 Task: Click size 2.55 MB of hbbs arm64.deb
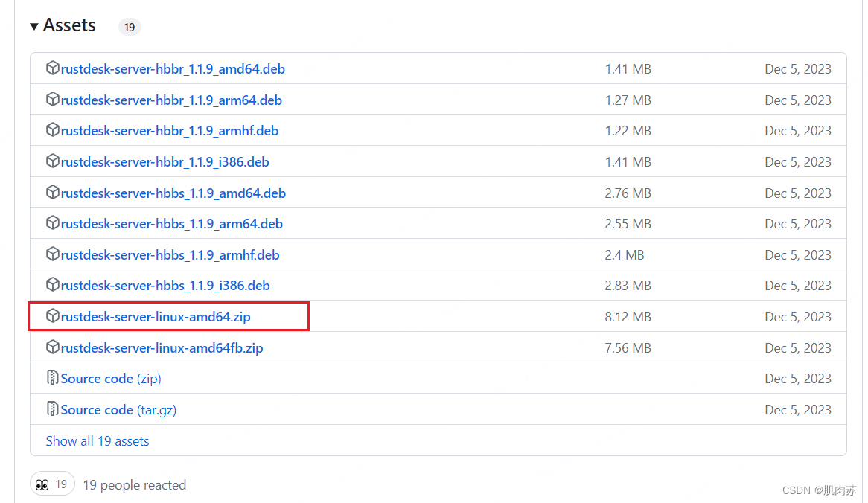(628, 224)
